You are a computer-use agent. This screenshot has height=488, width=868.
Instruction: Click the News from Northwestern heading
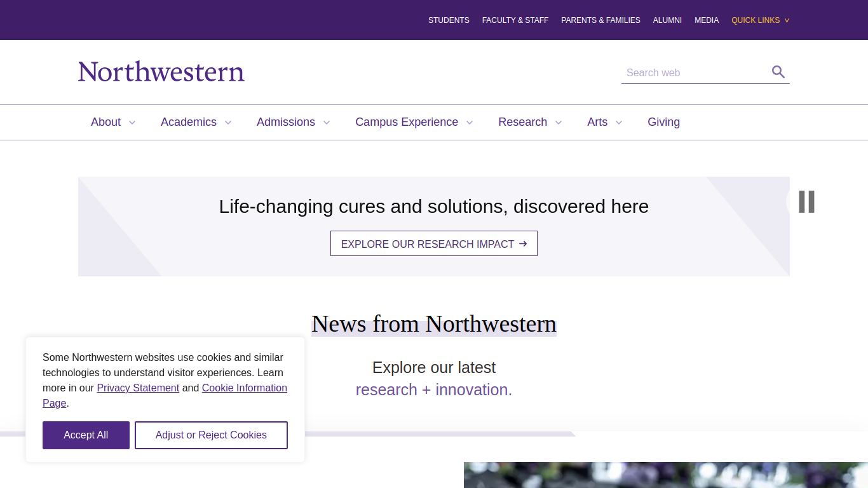pos(434,324)
